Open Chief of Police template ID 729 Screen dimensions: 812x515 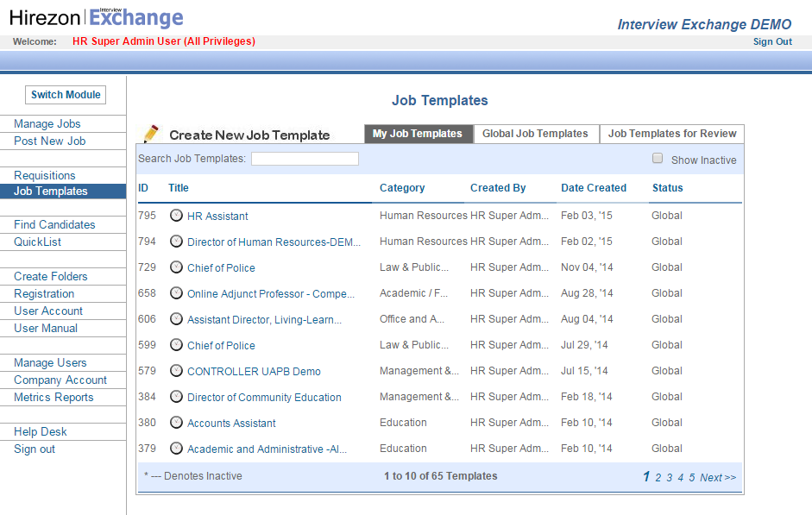tap(221, 268)
